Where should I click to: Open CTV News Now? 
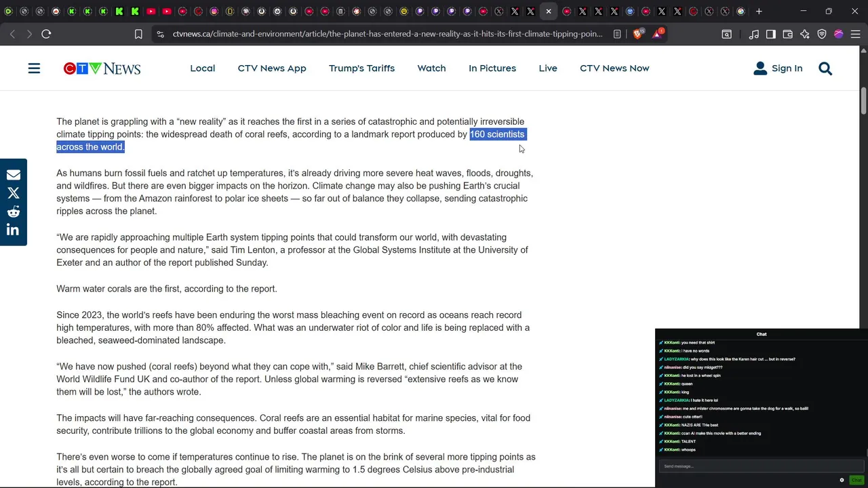pyautogui.click(x=614, y=68)
